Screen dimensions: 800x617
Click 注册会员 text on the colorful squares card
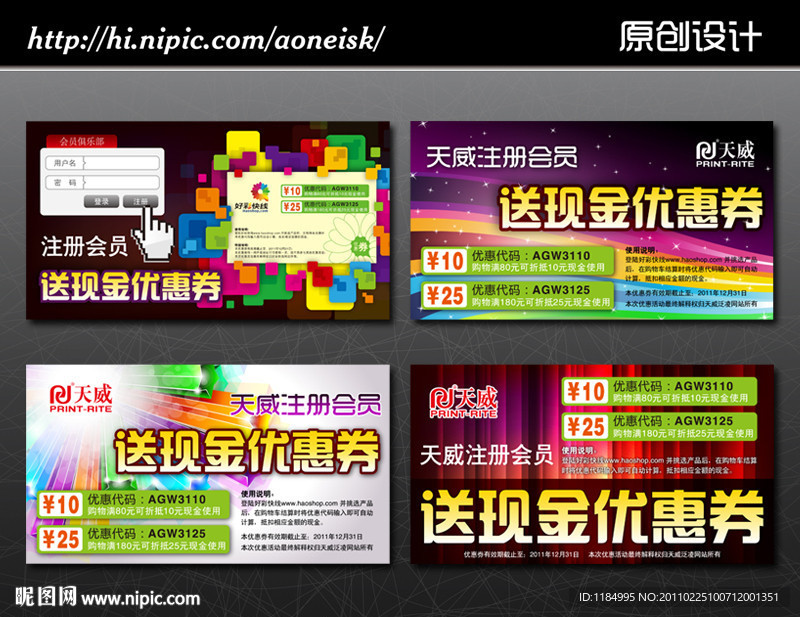pyautogui.click(x=84, y=246)
